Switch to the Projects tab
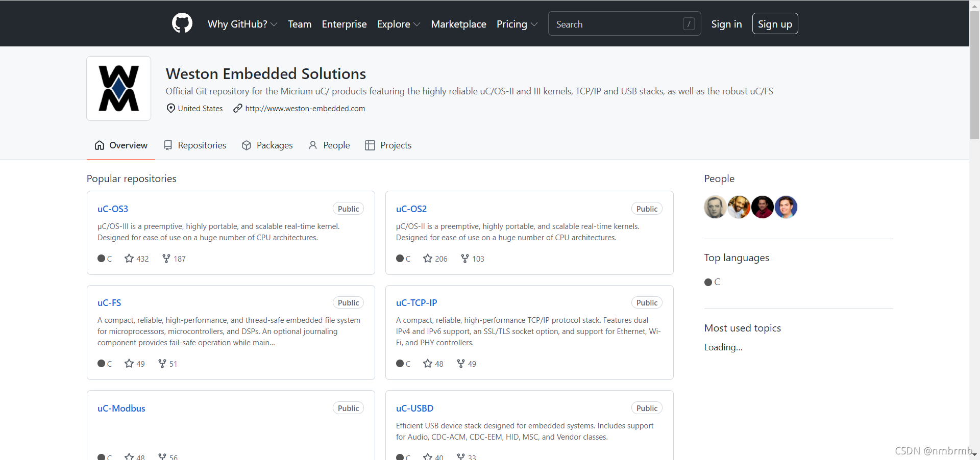 pos(388,145)
